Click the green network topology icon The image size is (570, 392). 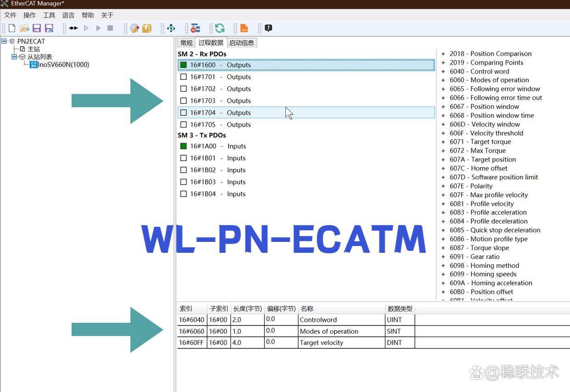[171, 28]
